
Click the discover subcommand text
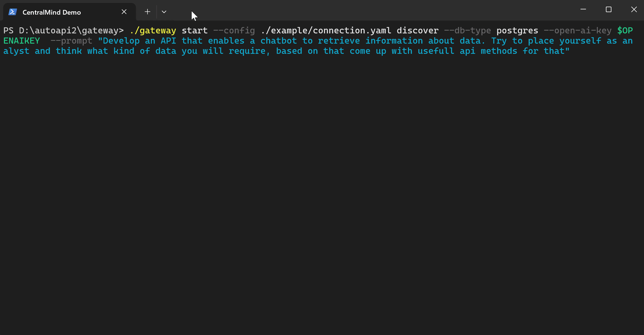pyautogui.click(x=418, y=31)
